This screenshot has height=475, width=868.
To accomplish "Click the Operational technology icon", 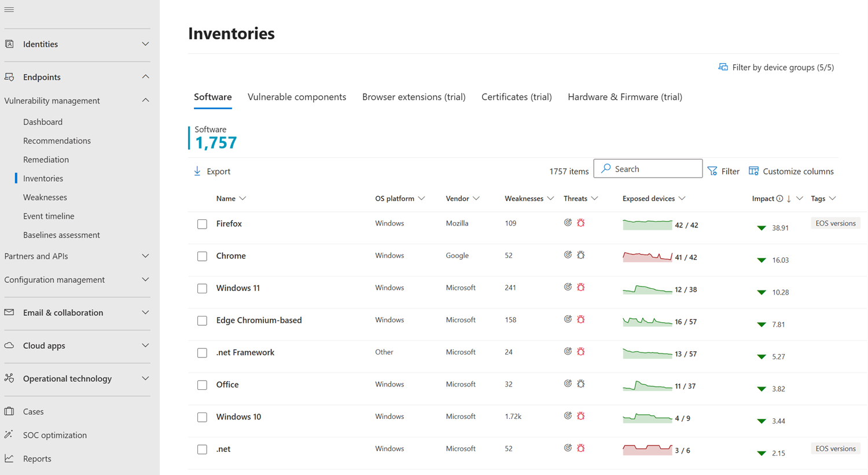I will [x=9, y=378].
